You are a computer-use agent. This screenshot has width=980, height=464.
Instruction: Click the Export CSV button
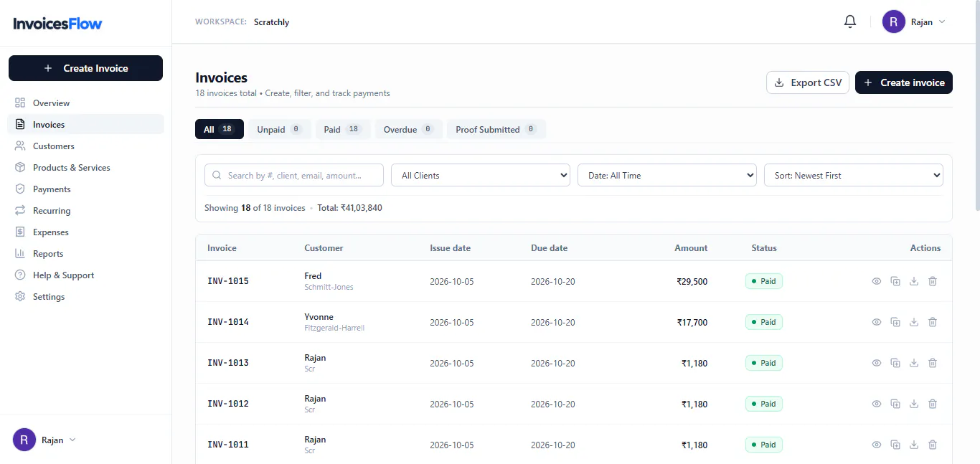pos(808,82)
